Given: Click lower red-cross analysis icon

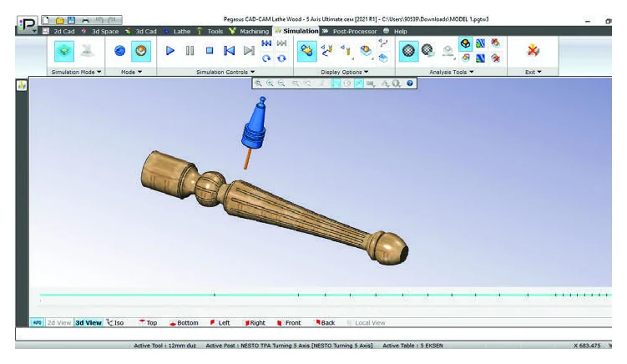Looking at the screenshot, I should point(495,58).
